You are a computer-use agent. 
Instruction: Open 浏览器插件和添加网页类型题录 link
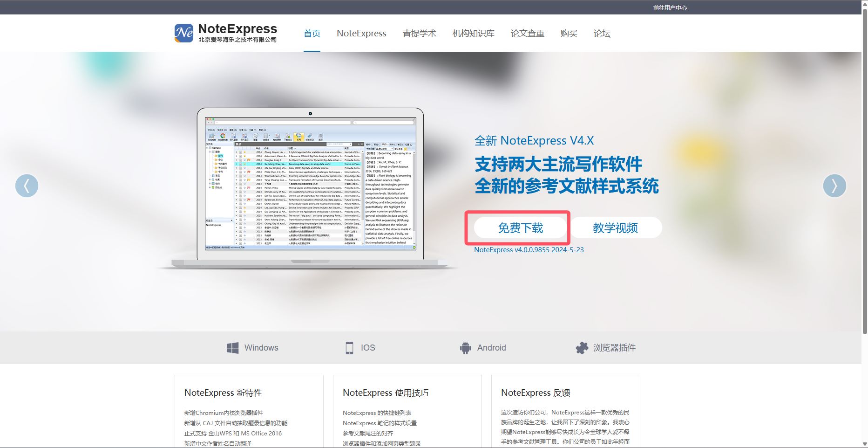(382, 443)
